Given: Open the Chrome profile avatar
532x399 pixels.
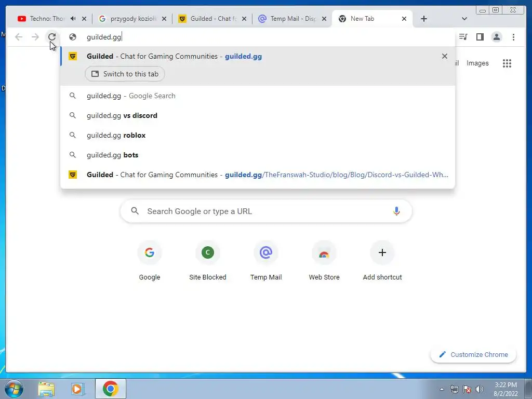Looking at the screenshot, I should point(496,37).
